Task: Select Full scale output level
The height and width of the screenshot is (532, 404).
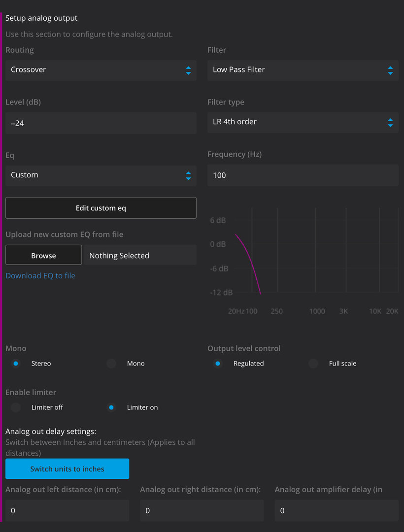Action: (x=313, y=364)
